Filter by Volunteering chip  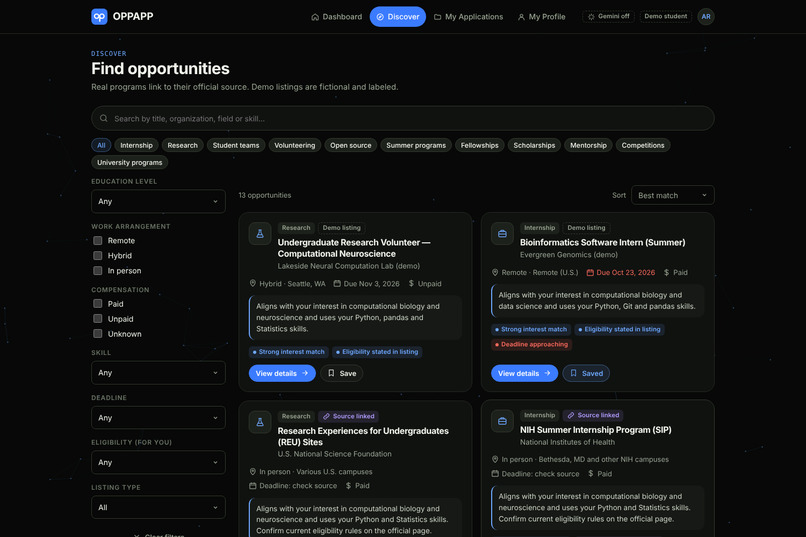tap(295, 145)
